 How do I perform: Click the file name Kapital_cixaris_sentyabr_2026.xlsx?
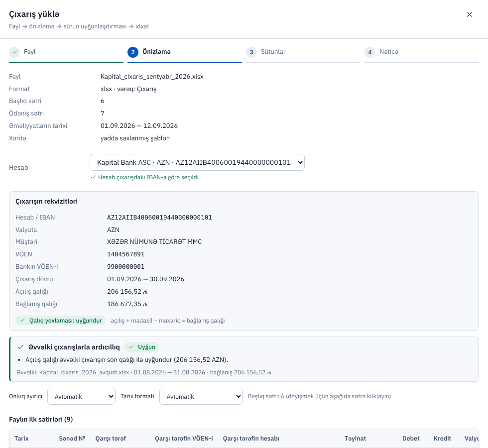coord(152,77)
